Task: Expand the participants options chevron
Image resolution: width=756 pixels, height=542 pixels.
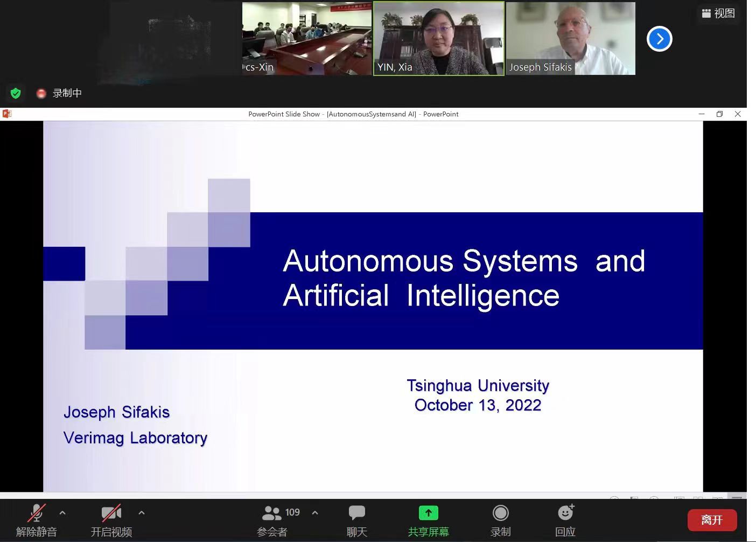Action: [315, 512]
